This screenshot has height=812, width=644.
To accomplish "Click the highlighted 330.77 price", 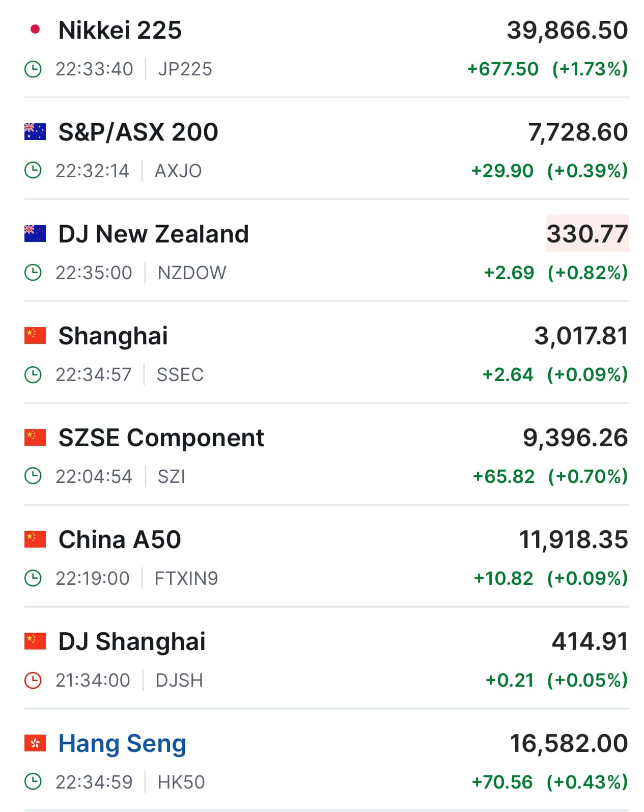I will click(x=587, y=234).
